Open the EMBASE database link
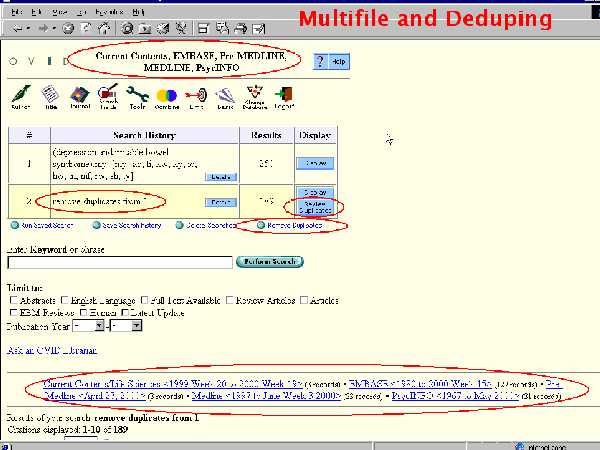 tap(420, 383)
